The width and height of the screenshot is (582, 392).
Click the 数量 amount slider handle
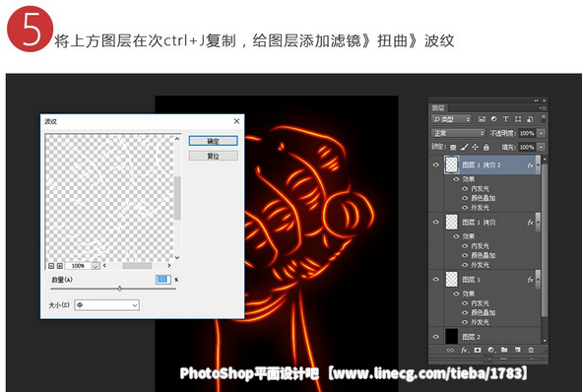click(119, 289)
